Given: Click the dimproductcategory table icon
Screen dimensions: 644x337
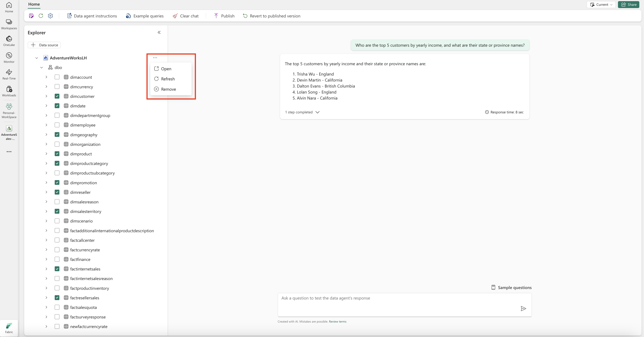Looking at the screenshot, I should point(66,163).
